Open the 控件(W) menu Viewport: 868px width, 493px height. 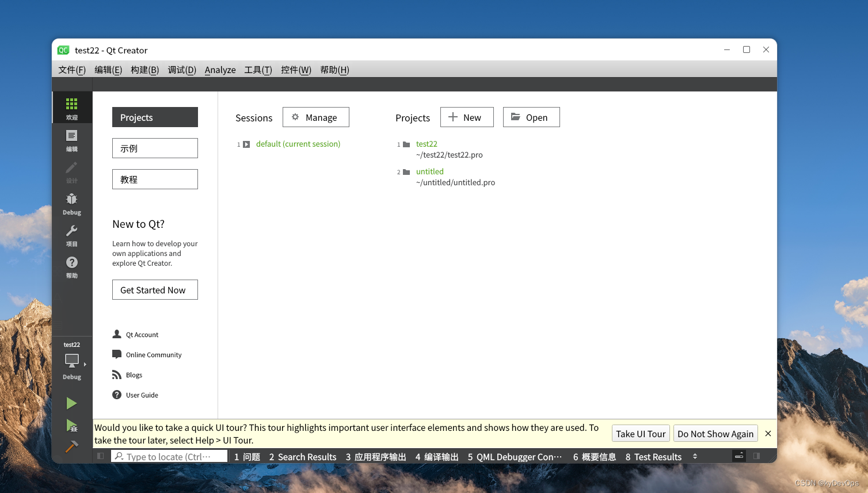(x=296, y=70)
